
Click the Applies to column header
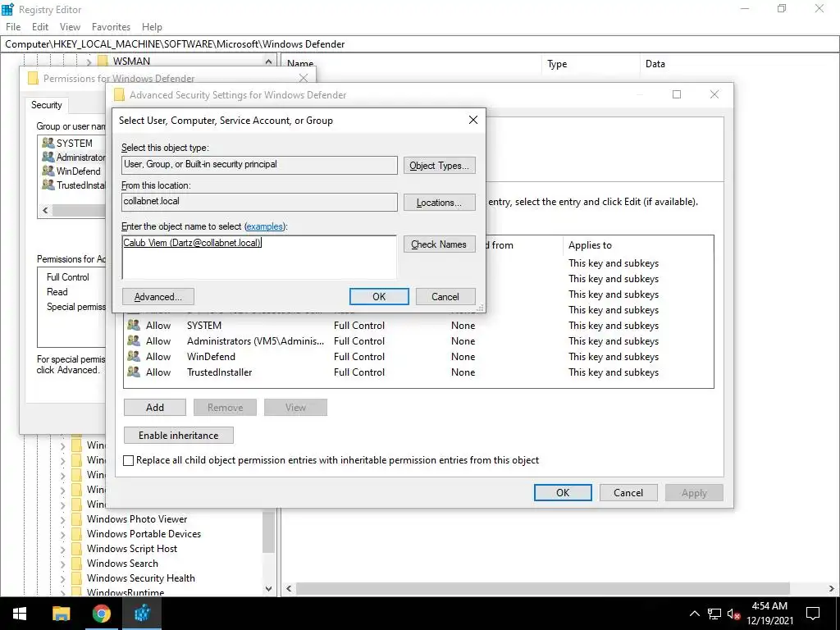point(590,244)
